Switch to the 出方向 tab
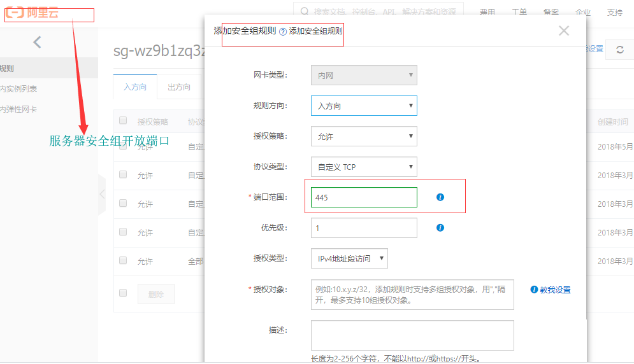634x364 pixels. (179, 87)
